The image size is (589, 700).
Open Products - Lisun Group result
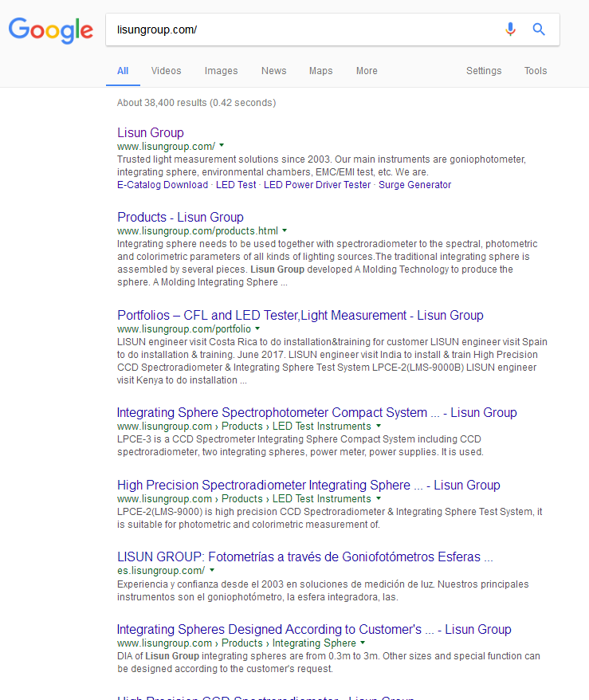[180, 217]
